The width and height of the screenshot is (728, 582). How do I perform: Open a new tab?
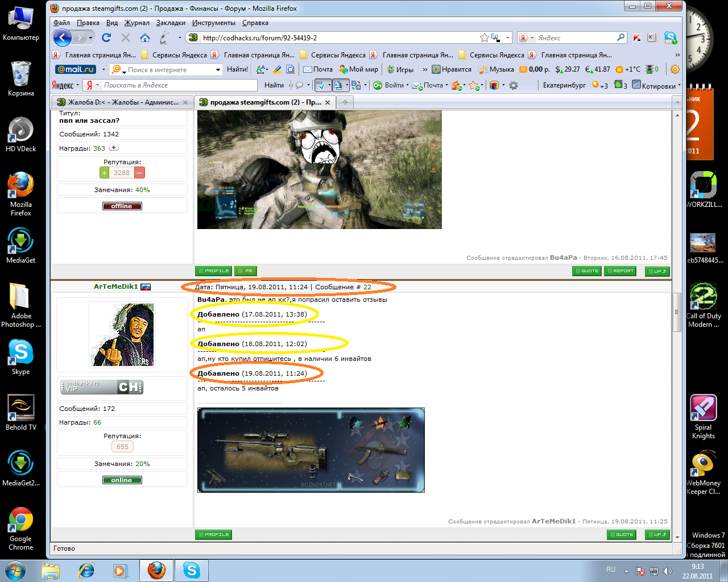[x=345, y=102]
